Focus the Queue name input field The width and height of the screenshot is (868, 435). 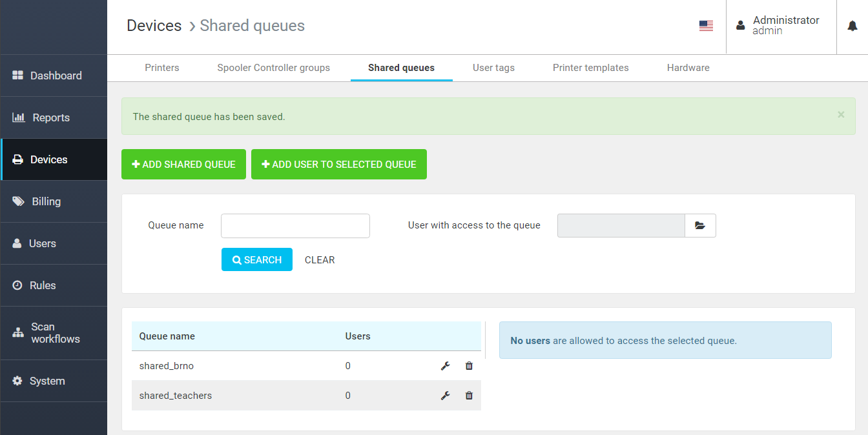[295, 226]
